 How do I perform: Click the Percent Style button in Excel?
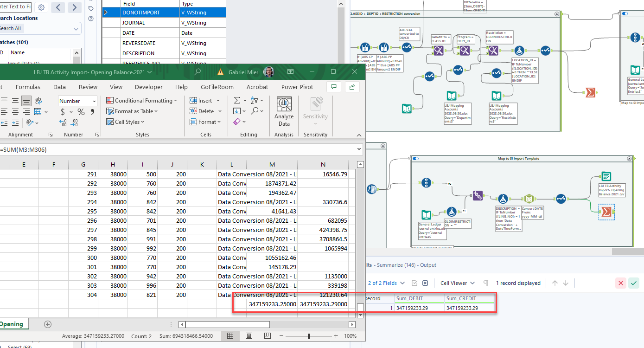pos(81,112)
